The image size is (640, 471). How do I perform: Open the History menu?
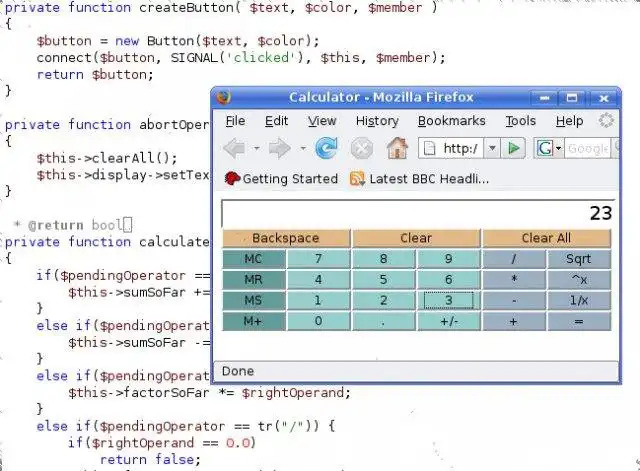[377, 121]
